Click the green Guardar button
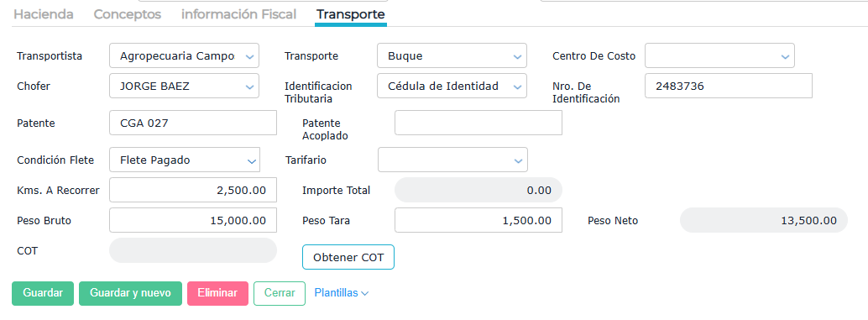The width and height of the screenshot is (868, 320). [x=43, y=293]
